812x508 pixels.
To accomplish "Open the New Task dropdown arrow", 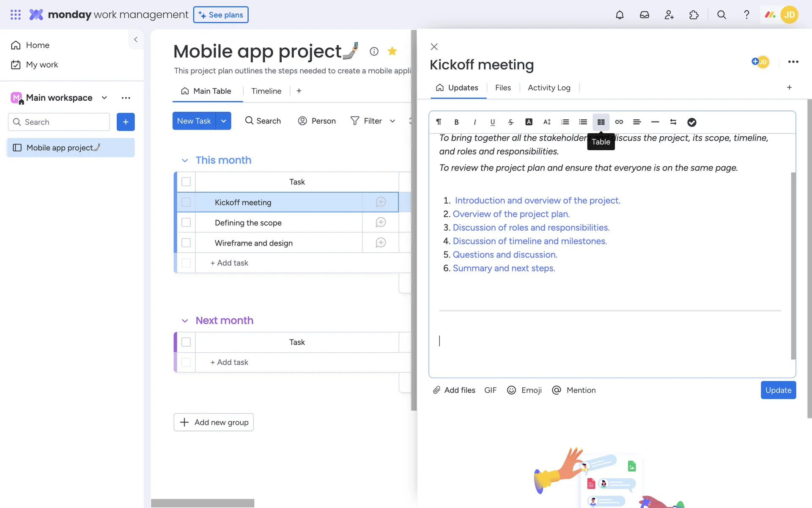I will click(x=223, y=121).
